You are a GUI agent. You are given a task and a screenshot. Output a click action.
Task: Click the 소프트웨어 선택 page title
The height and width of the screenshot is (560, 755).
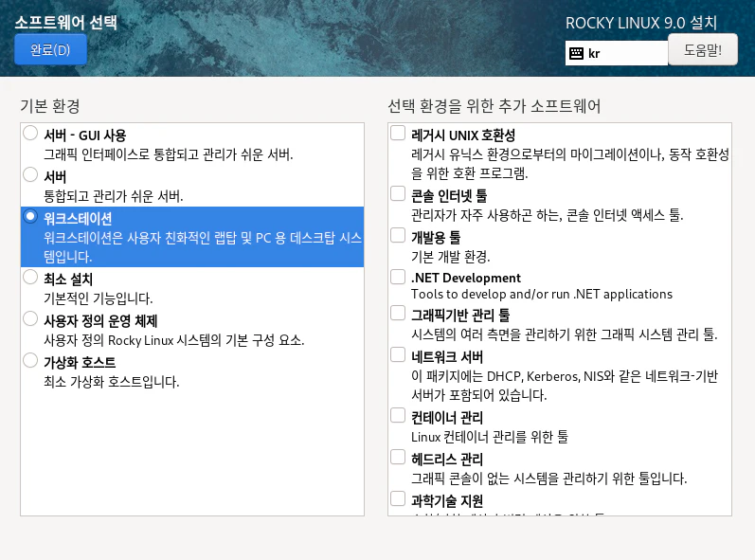pos(65,22)
